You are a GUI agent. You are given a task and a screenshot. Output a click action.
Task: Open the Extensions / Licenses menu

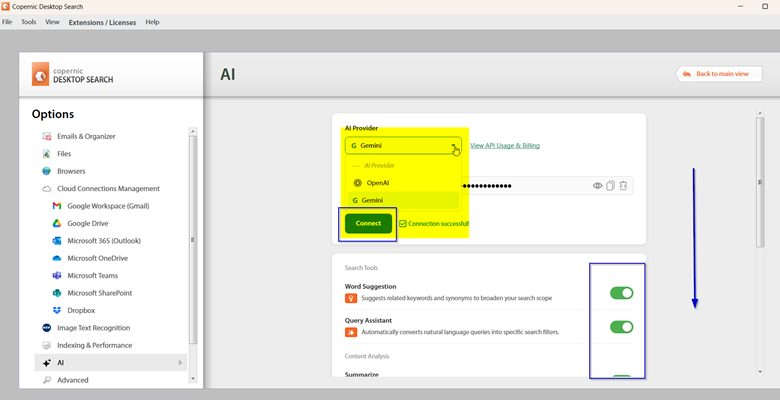[102, 22]
